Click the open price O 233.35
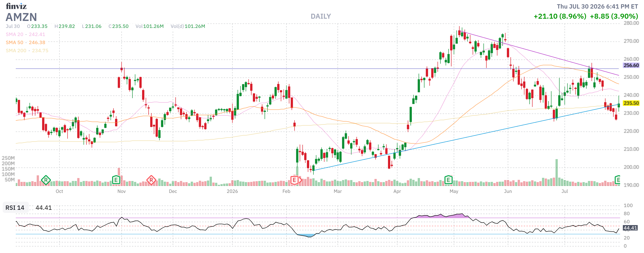This screenshot has width=644, height=253. (37, 26)
